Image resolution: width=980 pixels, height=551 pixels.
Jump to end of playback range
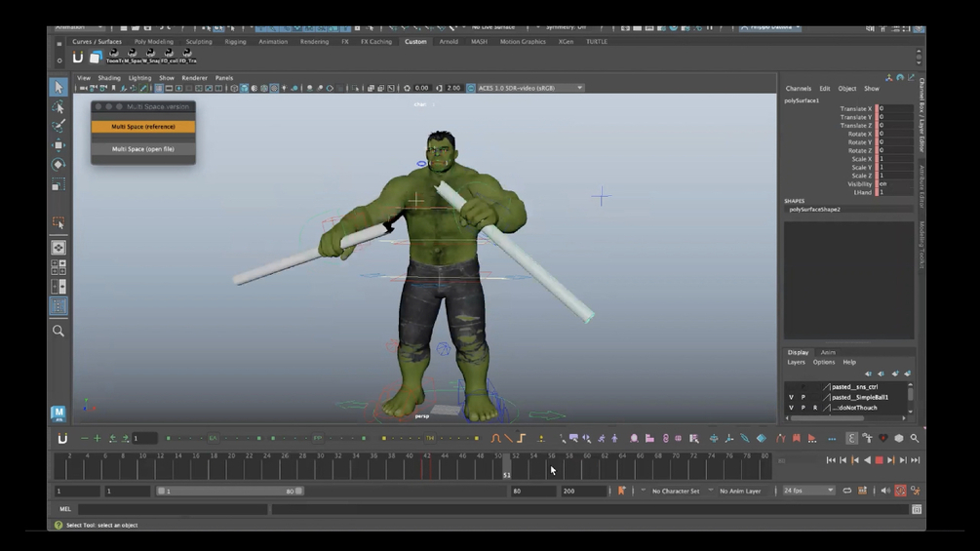[916, 460]
